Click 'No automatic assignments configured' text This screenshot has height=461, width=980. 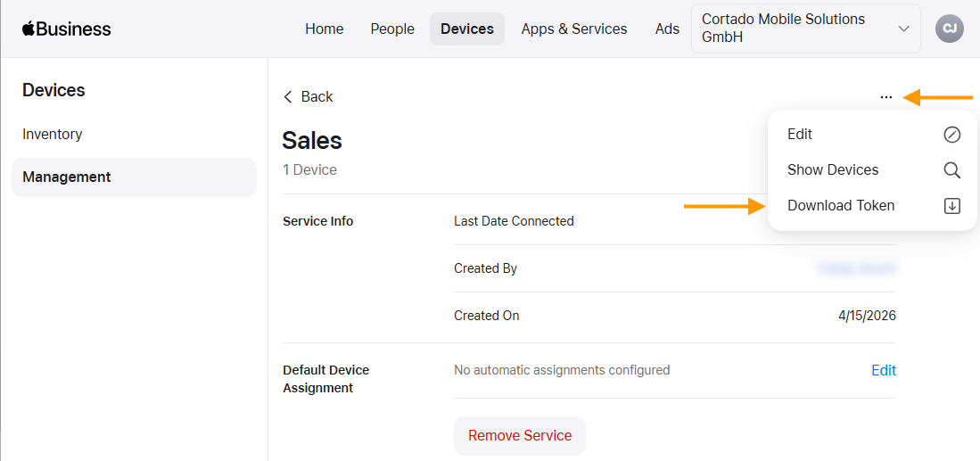(562, 370)
